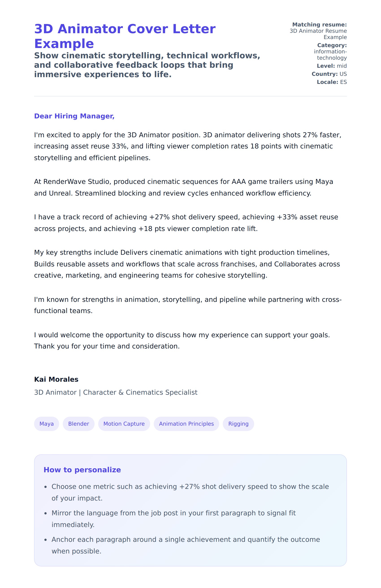381x588 pixels.
Task: Click the Kai Morales signature name
Action: click(x=56, y=379)
